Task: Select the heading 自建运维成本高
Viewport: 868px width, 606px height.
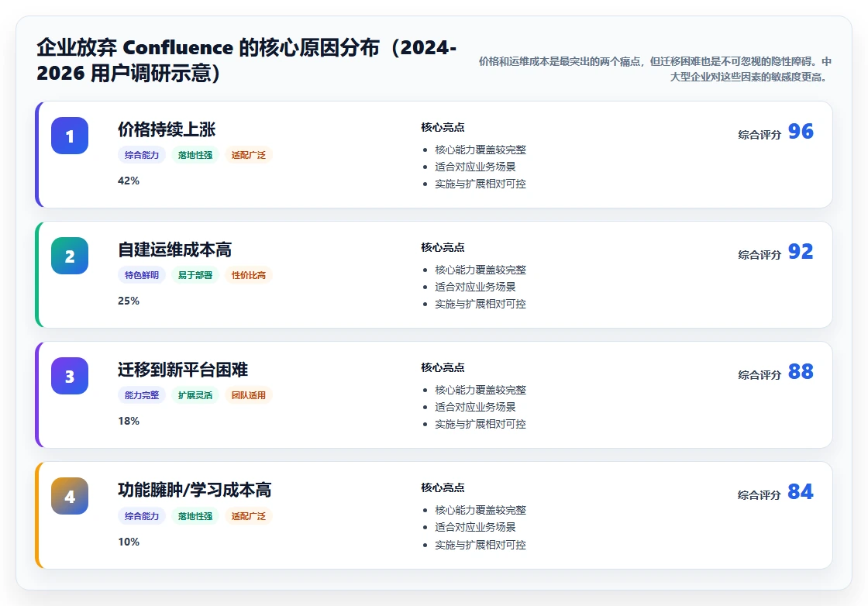Action: (x=175, y=250)
